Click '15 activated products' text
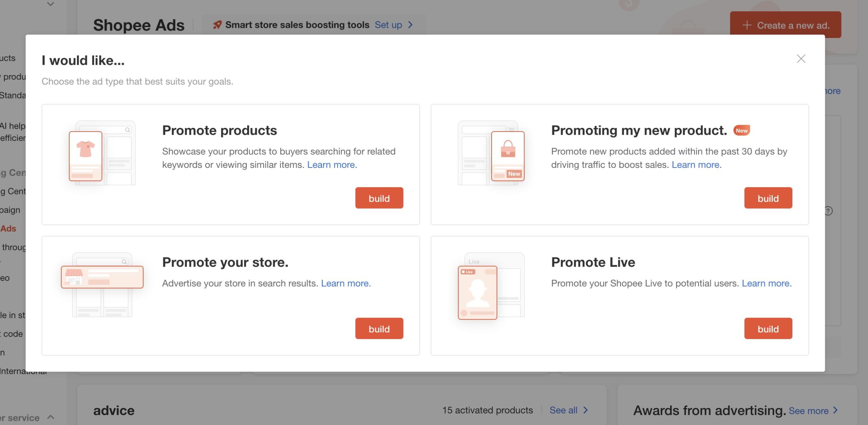The image size is (868, 425). pyautogui.click(x=487, y=410)
